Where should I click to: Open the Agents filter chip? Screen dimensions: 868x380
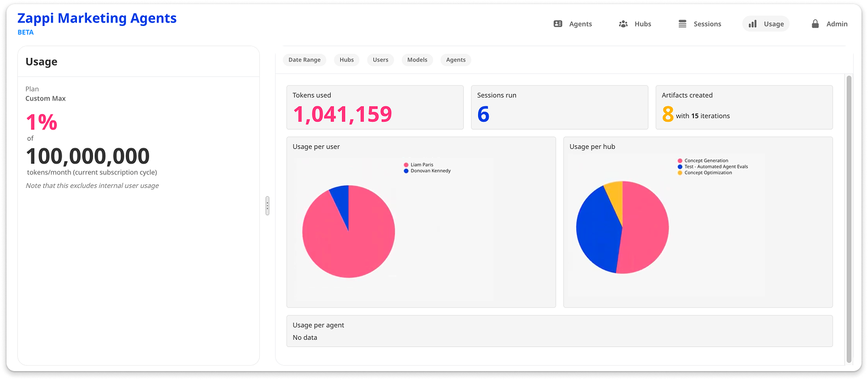pyautogui.click(x=456, y=60)
